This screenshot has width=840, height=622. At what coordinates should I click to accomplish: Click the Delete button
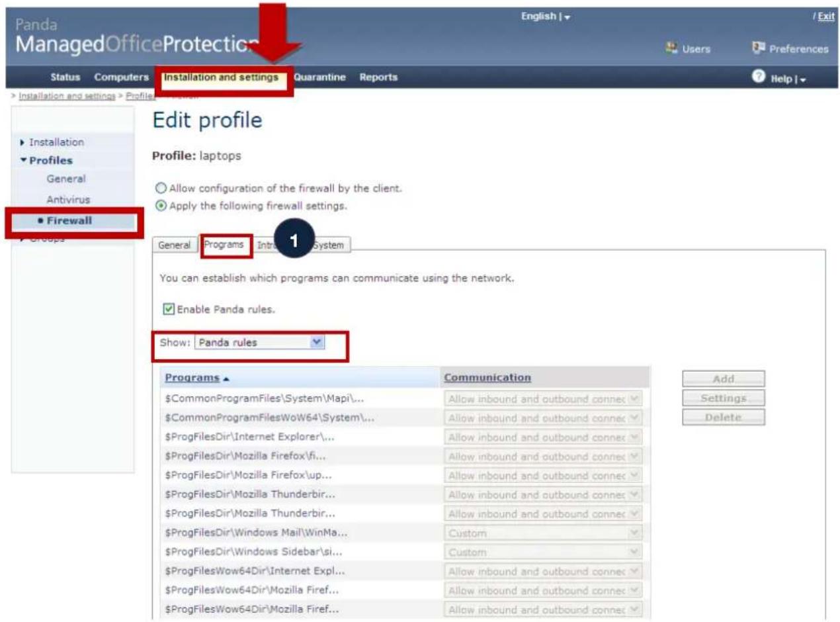tap(724, 418)
